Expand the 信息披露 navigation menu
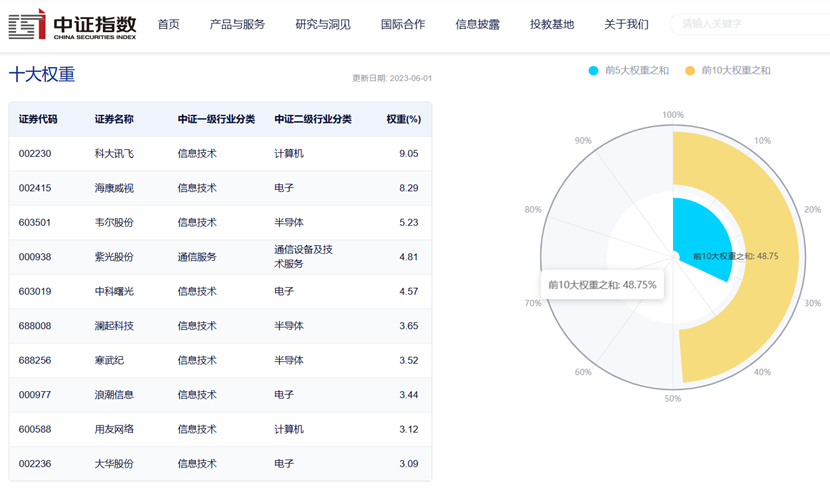The height and width of the screenshot is (490, 830). [x=477, y=24]
